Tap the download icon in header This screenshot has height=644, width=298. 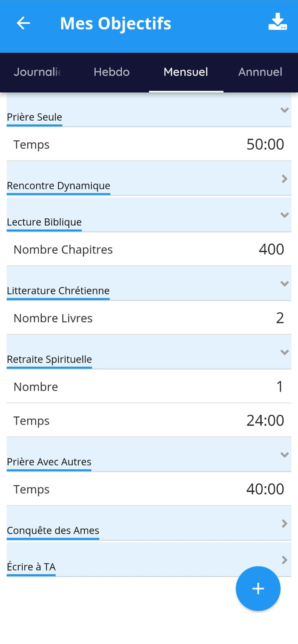tap(278, 22)
